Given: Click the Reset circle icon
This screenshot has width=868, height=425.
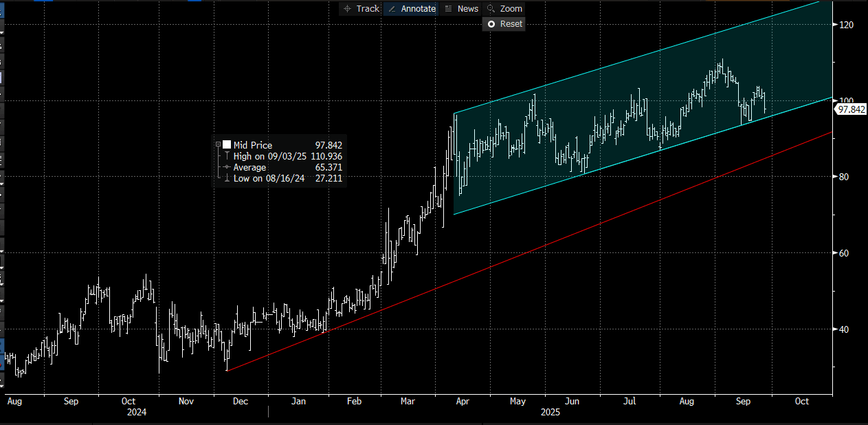Looking at the screenshot, I should (491, 24).
